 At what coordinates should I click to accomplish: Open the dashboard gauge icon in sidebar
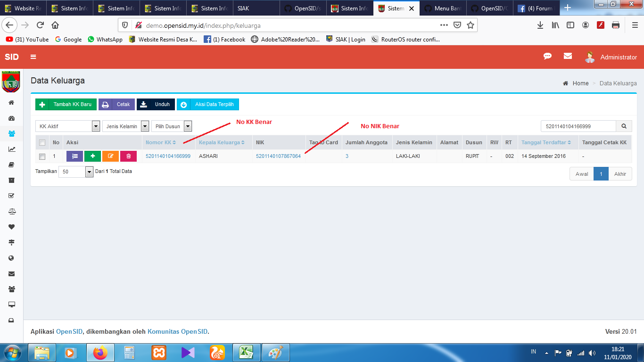11,118
